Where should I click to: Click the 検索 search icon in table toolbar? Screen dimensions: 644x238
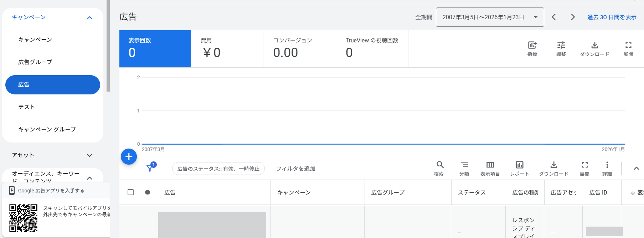[440, 168]
